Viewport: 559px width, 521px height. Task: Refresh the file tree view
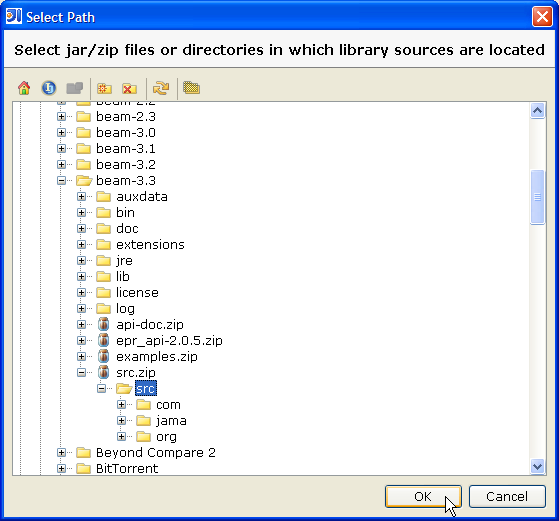point(161,88)
